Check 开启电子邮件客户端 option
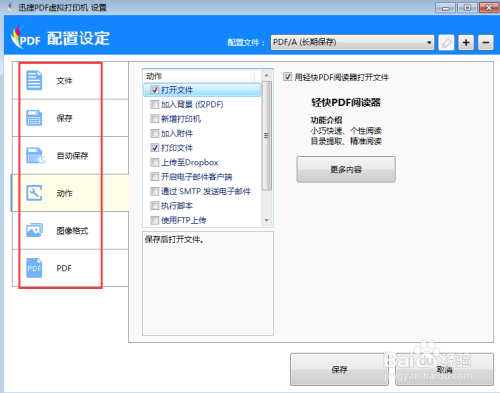The image size is (500, 393). [x=155, y=177]
